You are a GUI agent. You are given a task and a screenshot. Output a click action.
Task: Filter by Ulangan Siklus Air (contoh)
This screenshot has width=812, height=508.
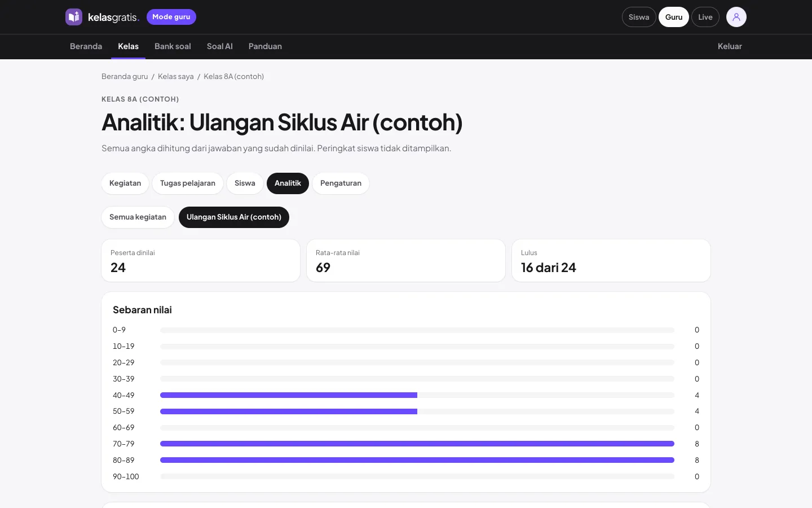tap(234, 217)
